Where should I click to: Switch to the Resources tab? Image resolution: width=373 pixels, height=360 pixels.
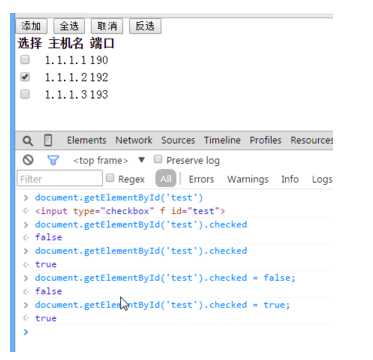311,140
